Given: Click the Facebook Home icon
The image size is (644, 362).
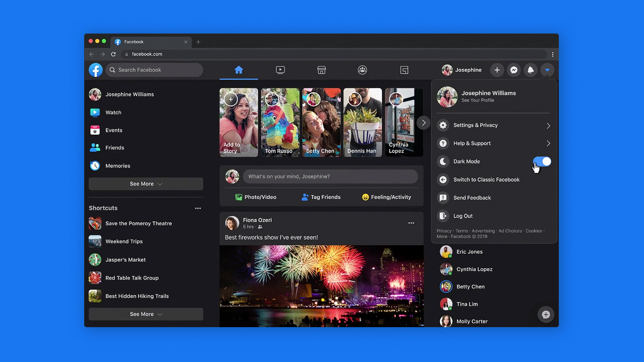Looking at the screenshot, I should (238, 69).
